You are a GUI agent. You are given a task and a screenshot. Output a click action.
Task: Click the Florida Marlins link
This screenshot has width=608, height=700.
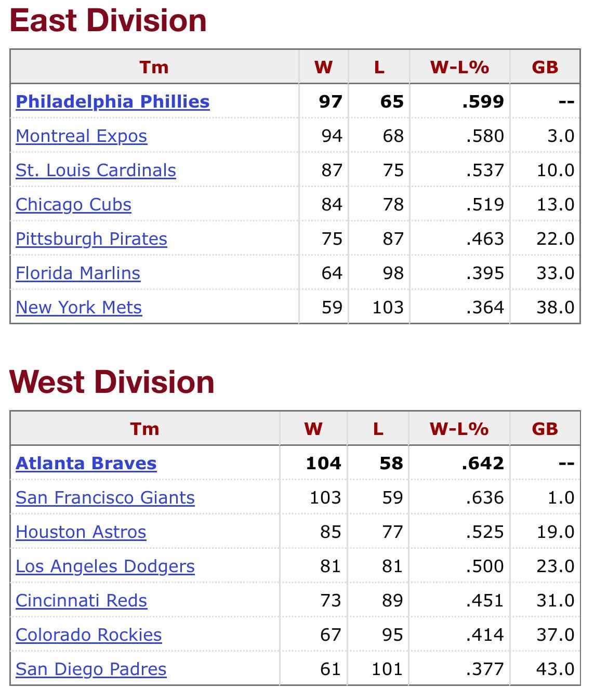[x=78, y=273]
